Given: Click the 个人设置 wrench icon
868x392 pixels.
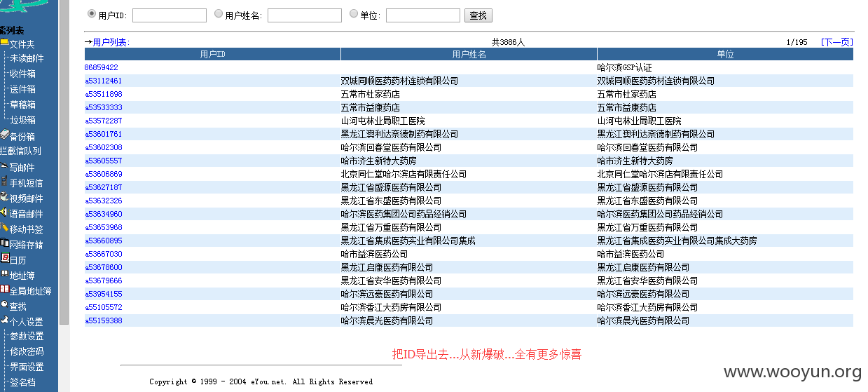Looking at the screenshot, I should (4, 320).
